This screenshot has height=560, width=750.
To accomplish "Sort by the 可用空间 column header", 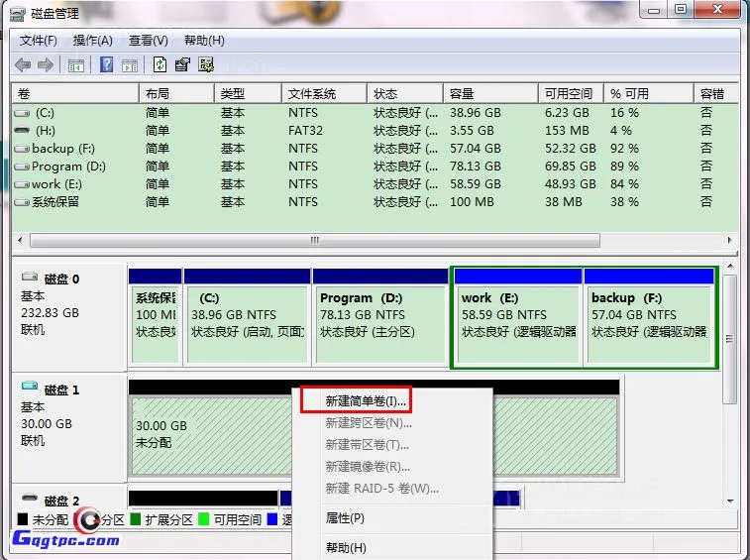I will click(571, 94).
